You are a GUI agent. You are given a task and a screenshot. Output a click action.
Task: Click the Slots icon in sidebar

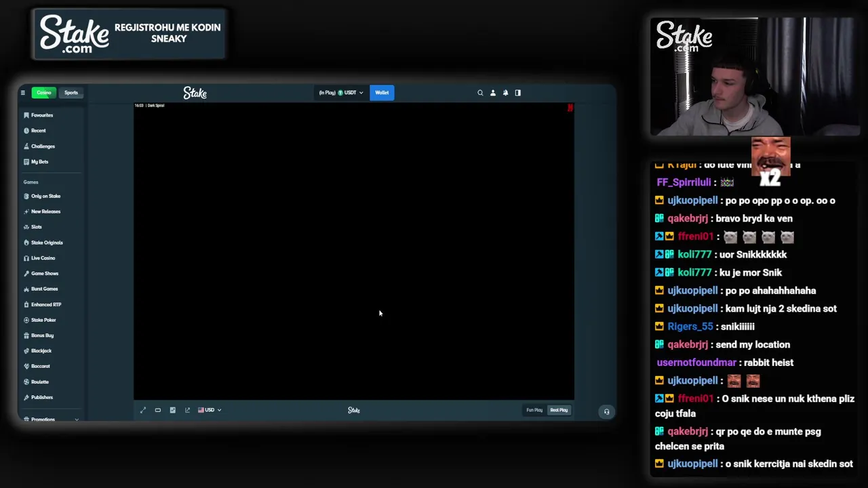click(26, 227)
